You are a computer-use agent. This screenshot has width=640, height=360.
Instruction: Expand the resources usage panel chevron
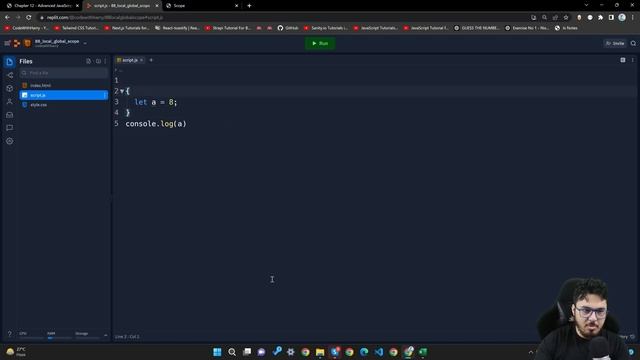[x=106, y=335]
